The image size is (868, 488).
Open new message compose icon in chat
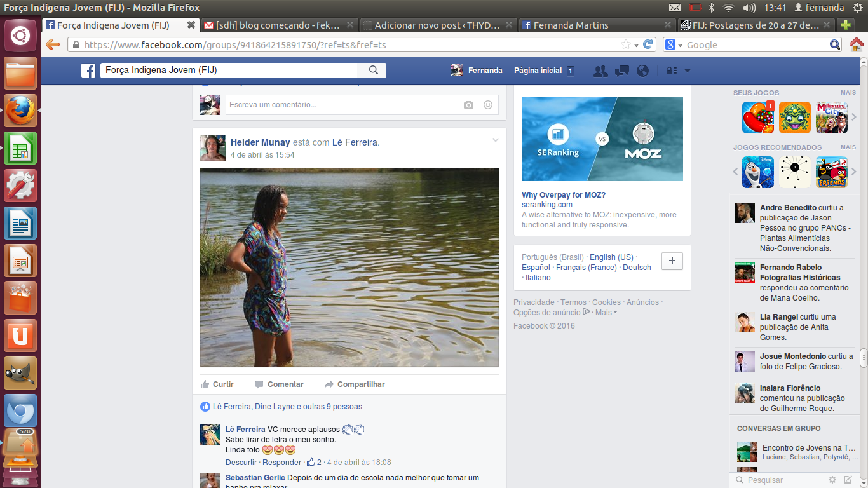tap(848, 480)
